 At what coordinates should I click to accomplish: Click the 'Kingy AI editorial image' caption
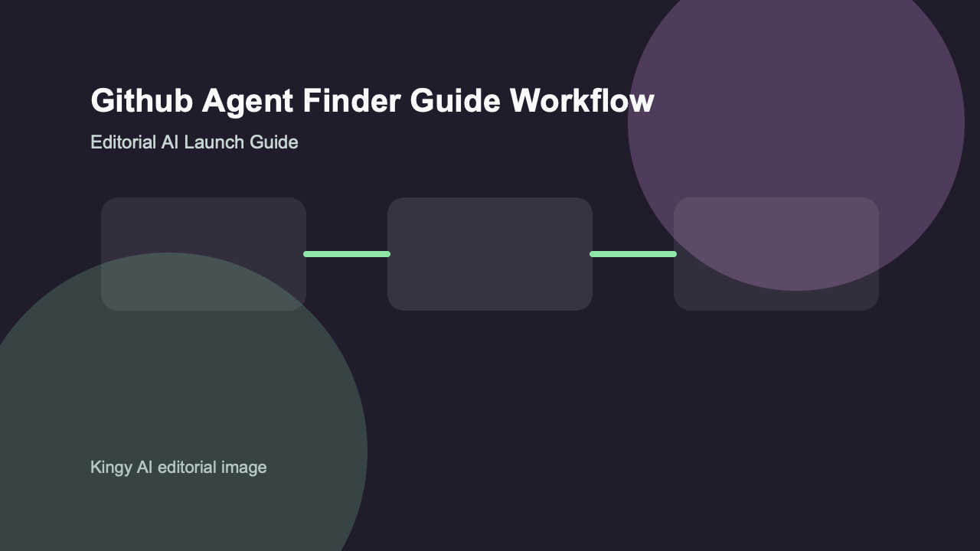[178, 468]
